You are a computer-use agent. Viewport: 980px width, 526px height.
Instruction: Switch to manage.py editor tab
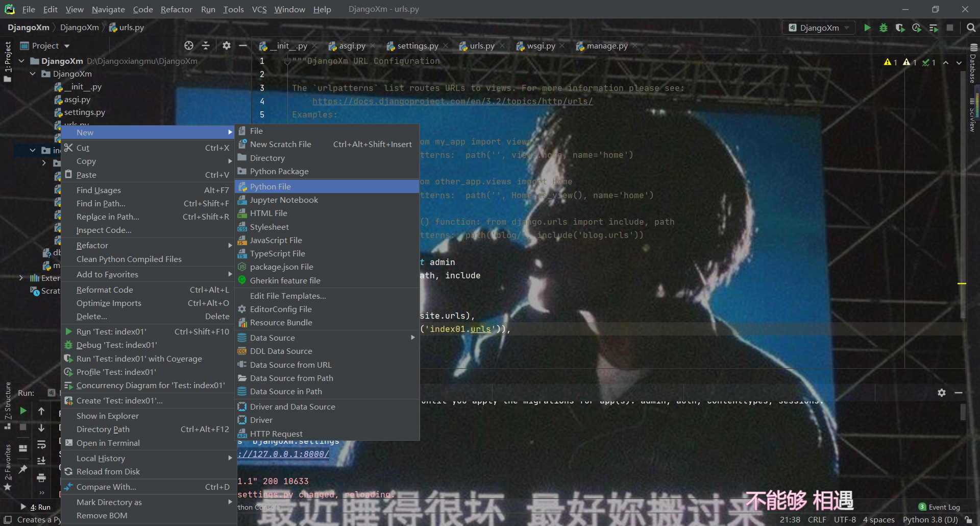[606, 45]
